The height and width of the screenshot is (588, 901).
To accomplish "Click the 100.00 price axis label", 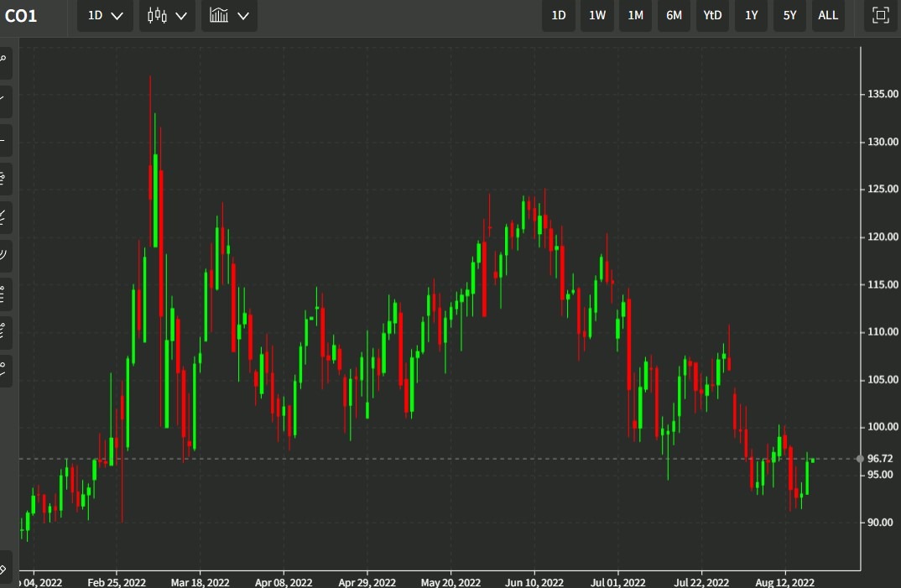I will [883, 426].
